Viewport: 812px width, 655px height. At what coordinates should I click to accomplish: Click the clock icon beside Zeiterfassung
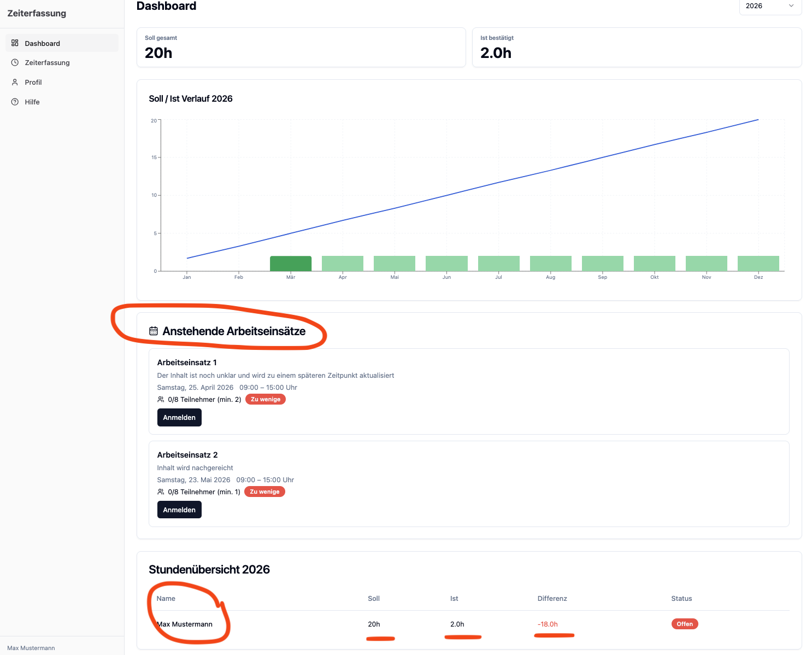[15, 63]
